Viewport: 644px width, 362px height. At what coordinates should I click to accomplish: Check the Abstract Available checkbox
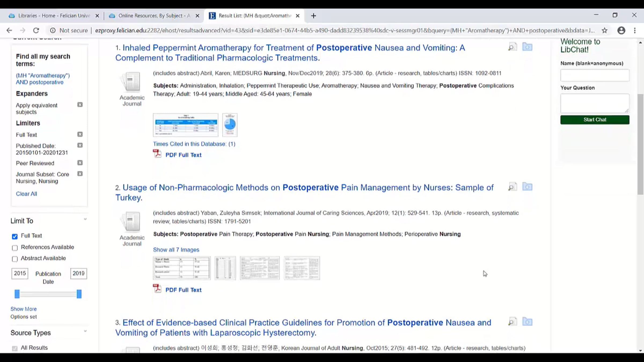(x=15, y=259)
